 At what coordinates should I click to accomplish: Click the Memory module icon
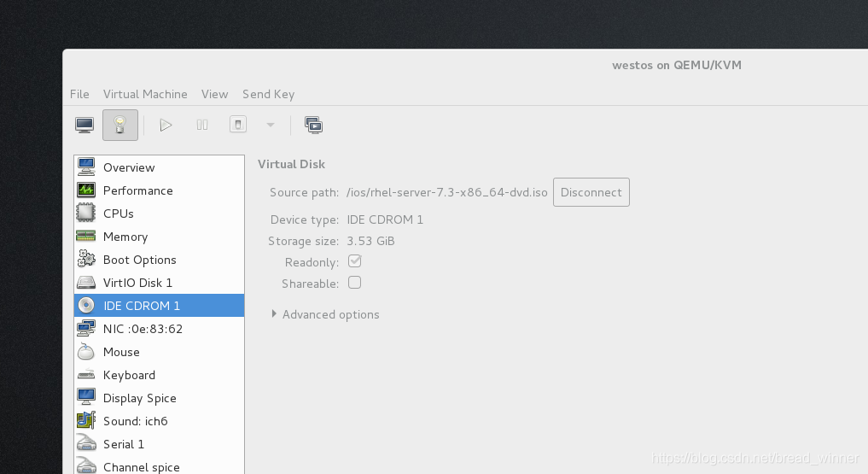tap(86, 236)
